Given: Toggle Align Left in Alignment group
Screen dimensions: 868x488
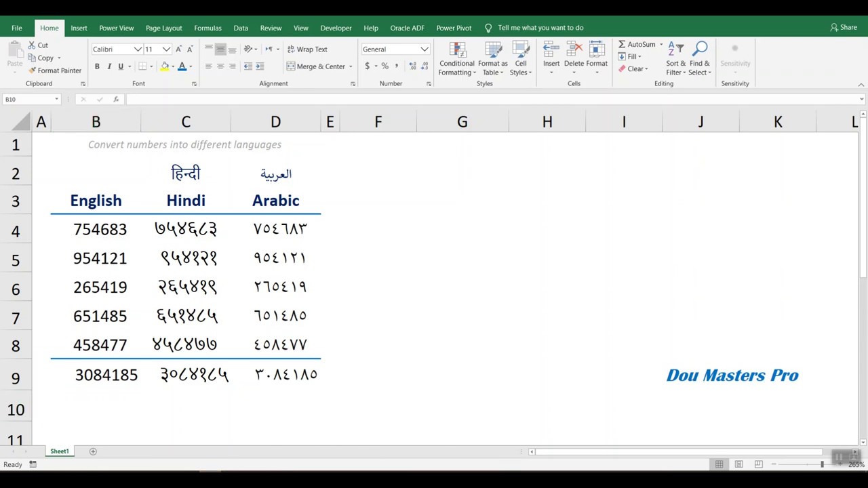Looking at the screenshot, I should (x=208, y=66).
